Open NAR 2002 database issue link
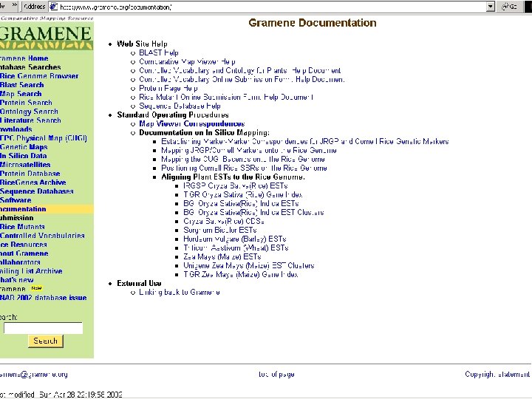The width and height of the screenshot is (532, 399). [44, 298]
